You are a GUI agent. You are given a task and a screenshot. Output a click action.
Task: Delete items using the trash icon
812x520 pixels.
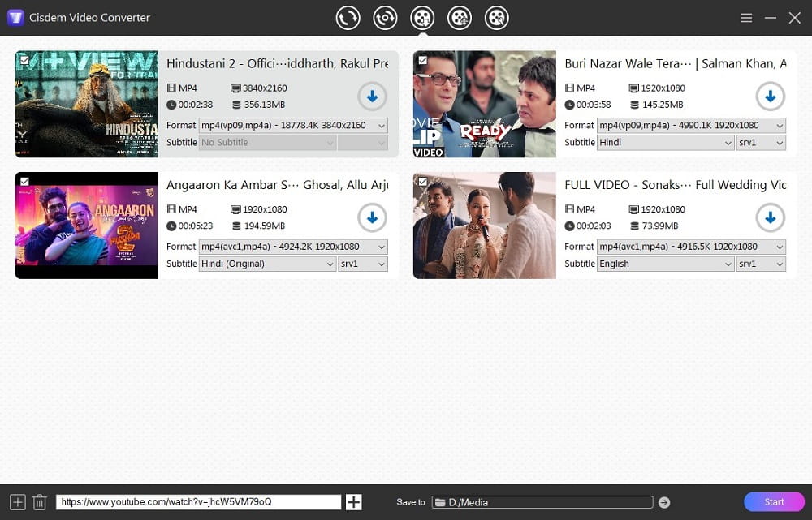[x=40, y=502]
